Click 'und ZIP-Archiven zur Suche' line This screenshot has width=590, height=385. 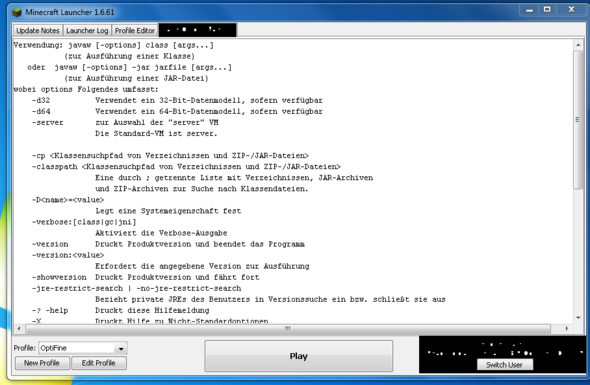click(202, 189)
